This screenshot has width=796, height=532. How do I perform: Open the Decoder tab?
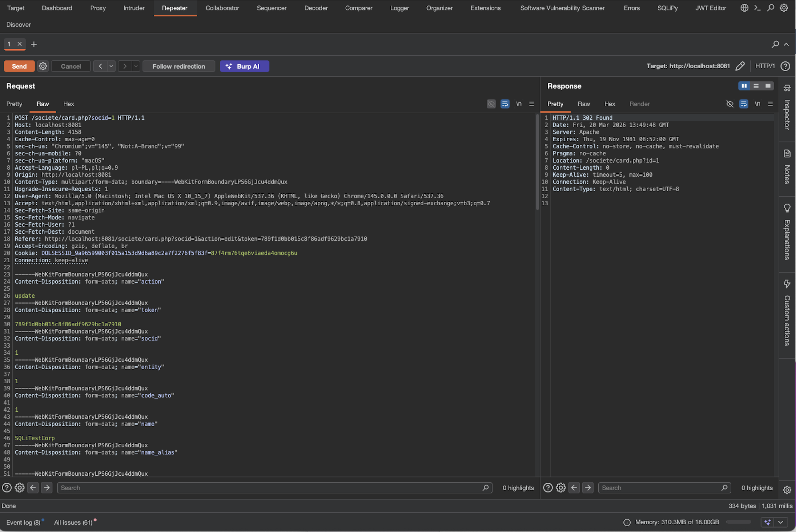[x=316, y=8]
